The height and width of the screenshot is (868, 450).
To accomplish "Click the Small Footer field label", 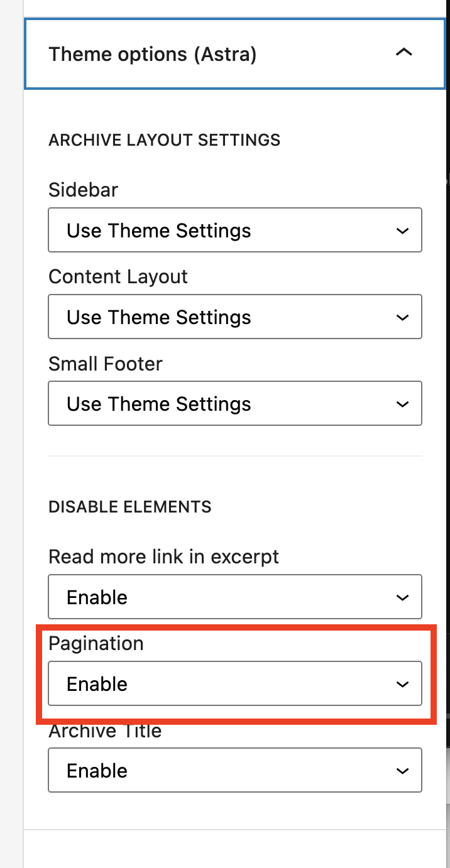I will [x=106, y=364].
